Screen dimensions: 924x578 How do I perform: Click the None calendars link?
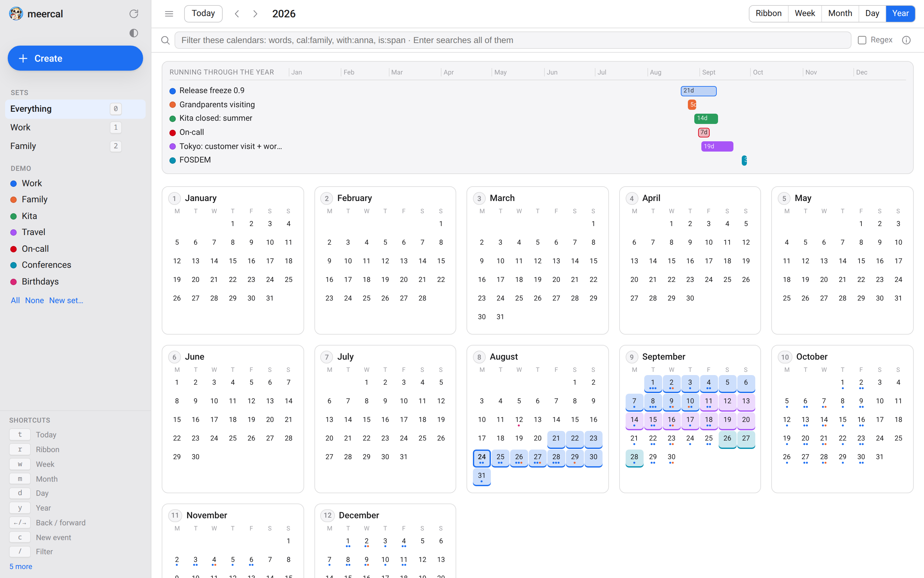34,301
